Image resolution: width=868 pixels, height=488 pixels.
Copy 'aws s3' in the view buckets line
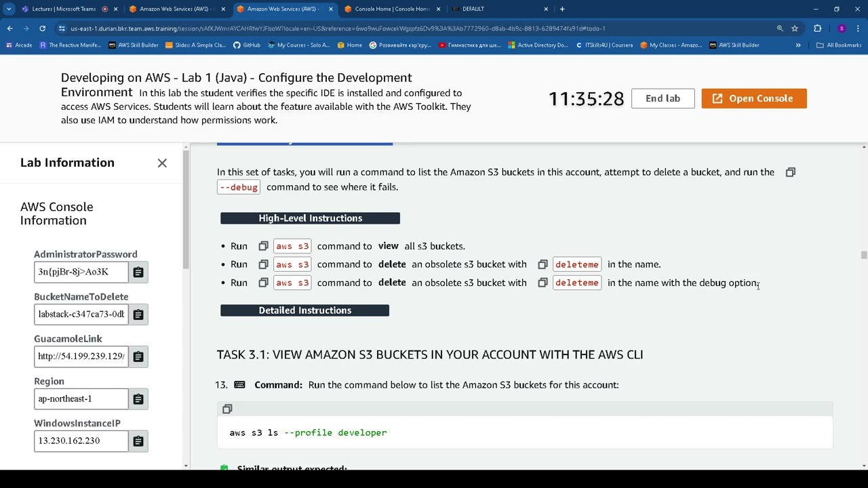pos(263,246)
